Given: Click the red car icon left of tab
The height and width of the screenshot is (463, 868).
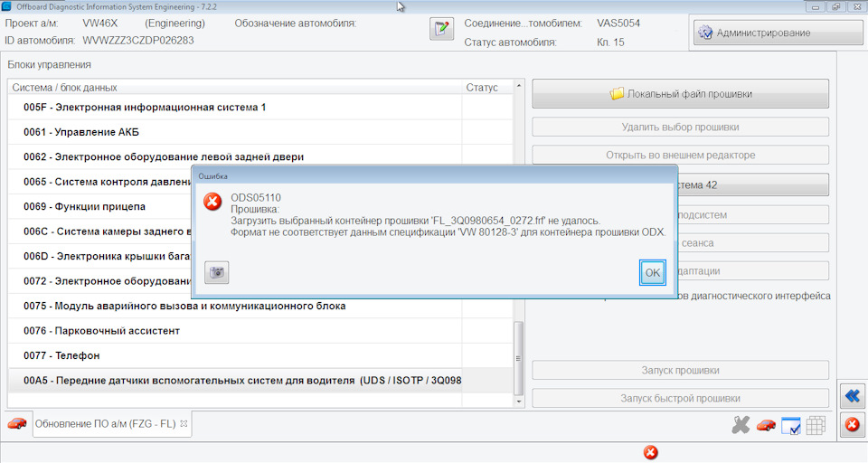Looking at the screenshot, I should click(17, 424).
